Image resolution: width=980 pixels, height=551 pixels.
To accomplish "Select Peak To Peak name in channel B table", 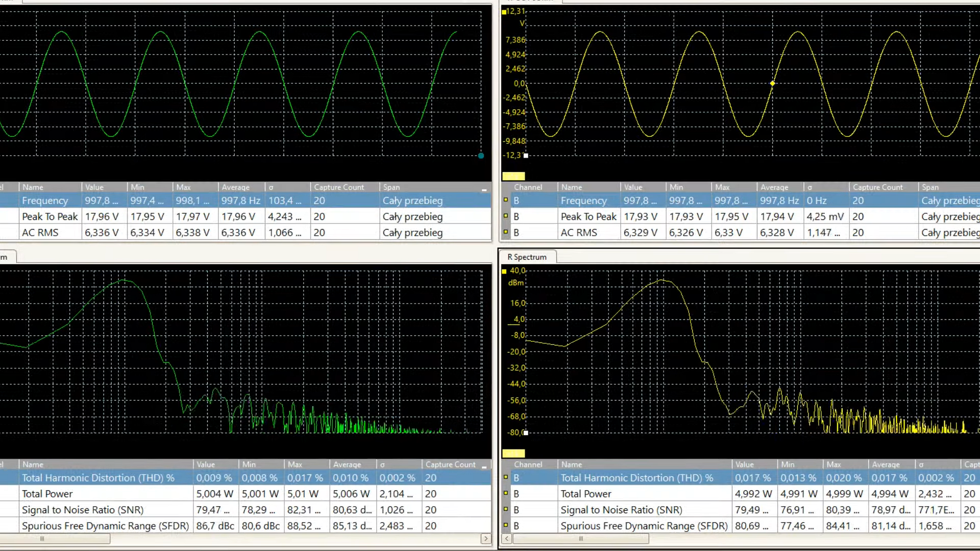I will tap(589, 216).
